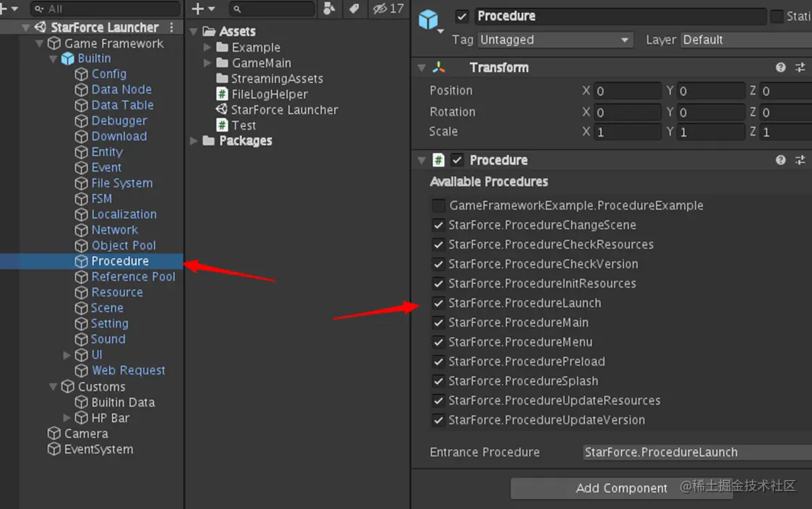812x509 pixels.
Task: Open the Tag dropdown showing Untagged
Action: coord(555,40)
